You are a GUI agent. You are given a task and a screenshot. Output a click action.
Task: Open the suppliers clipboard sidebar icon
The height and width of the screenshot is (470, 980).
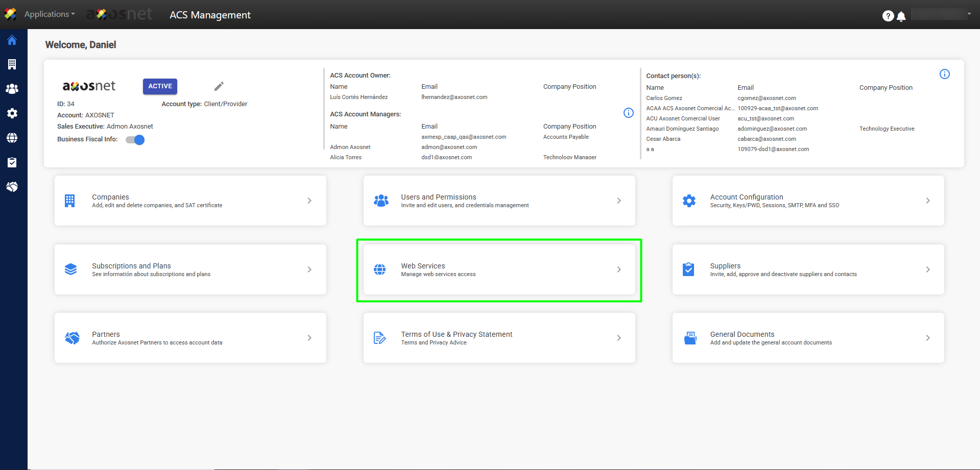click(x=12, y=162)
